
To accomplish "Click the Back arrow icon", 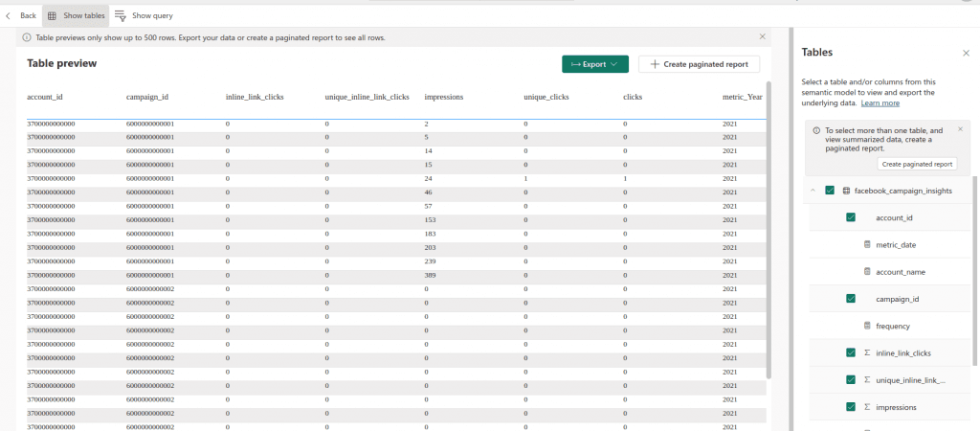I will click(9, 16).
